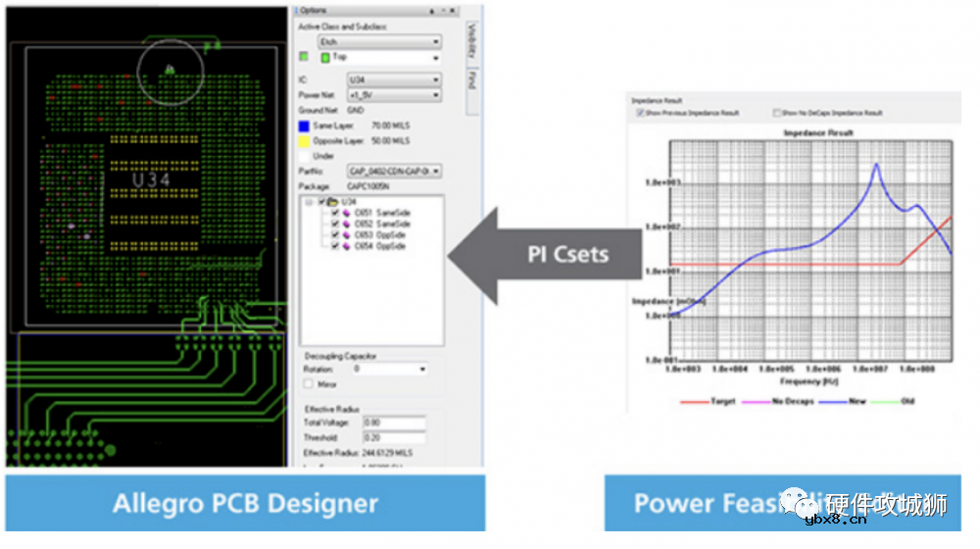Enable Show No DeCaps Impedance Result

coord(777,113)
